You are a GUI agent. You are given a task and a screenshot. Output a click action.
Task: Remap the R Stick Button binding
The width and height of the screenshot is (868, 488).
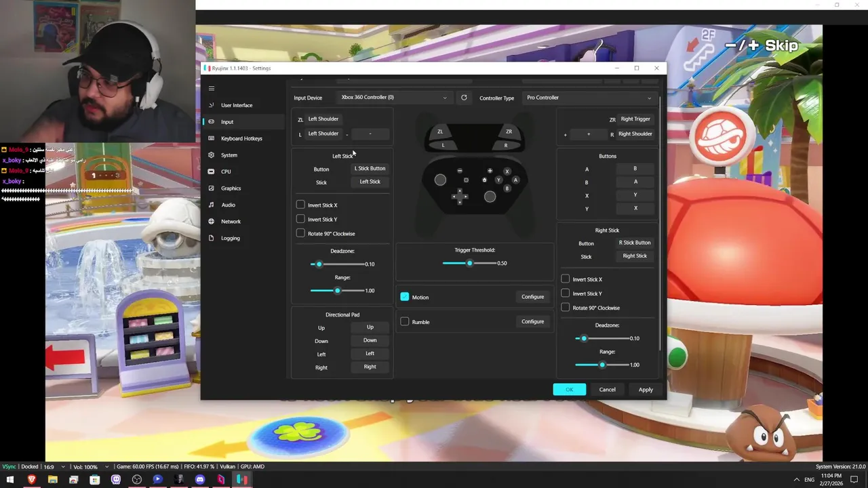point(635,243)
